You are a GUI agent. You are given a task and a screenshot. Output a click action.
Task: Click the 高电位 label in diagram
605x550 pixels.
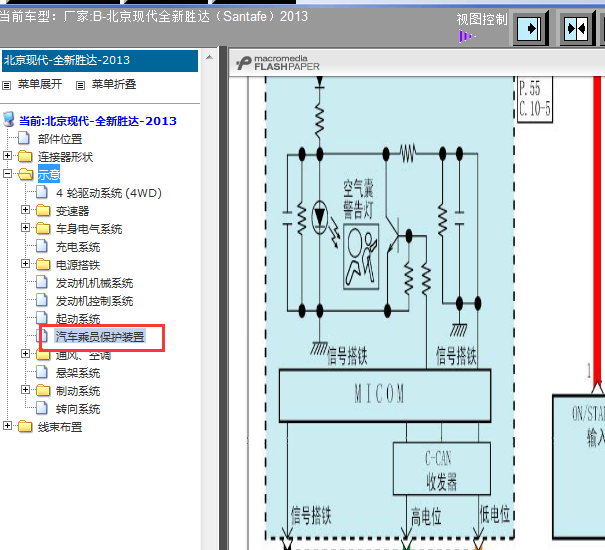click(426, 516)
